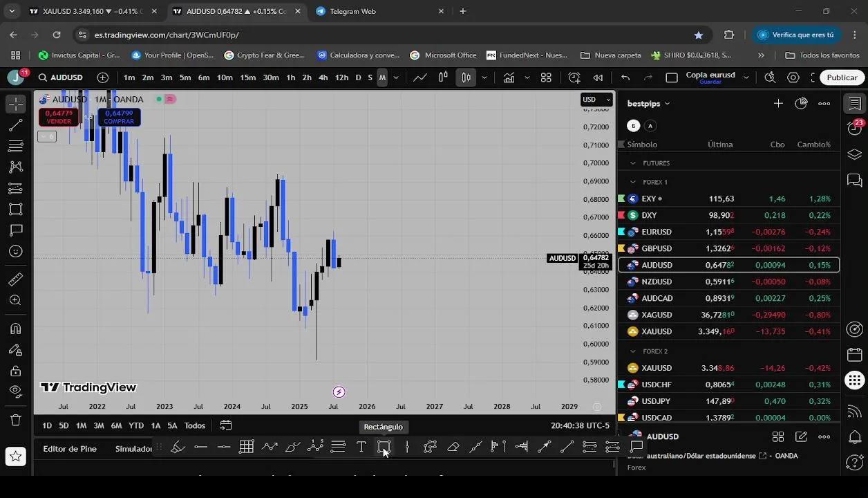This screenshot has height=498, width=868.
Task: Click the Publicar button
Action: click(842, 77)
